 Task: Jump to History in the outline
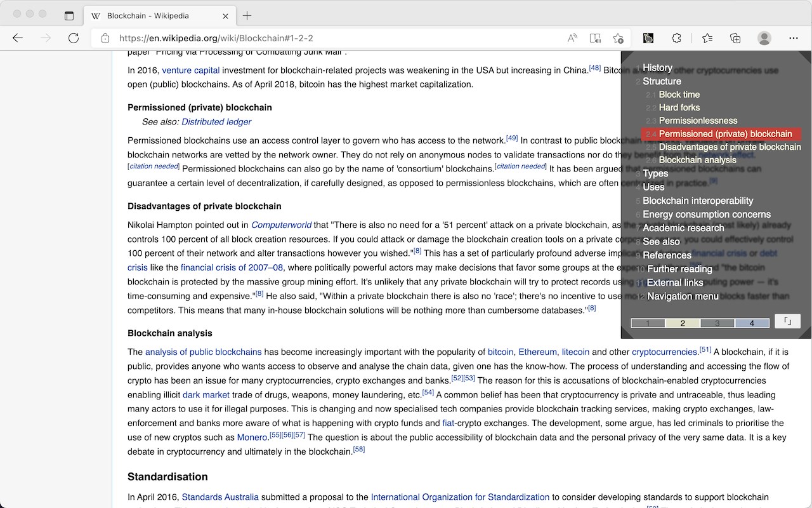(657, 67)
